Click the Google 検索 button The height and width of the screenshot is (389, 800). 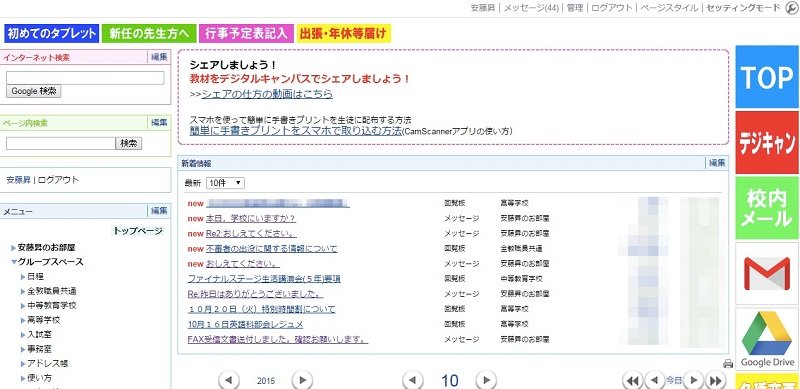[34, 91]
